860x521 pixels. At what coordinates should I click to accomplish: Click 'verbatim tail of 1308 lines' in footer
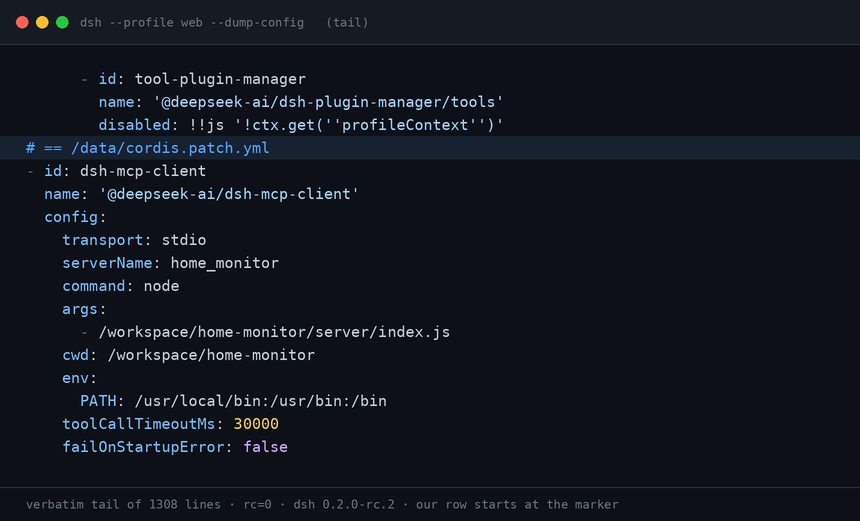(x=123, y=505)
